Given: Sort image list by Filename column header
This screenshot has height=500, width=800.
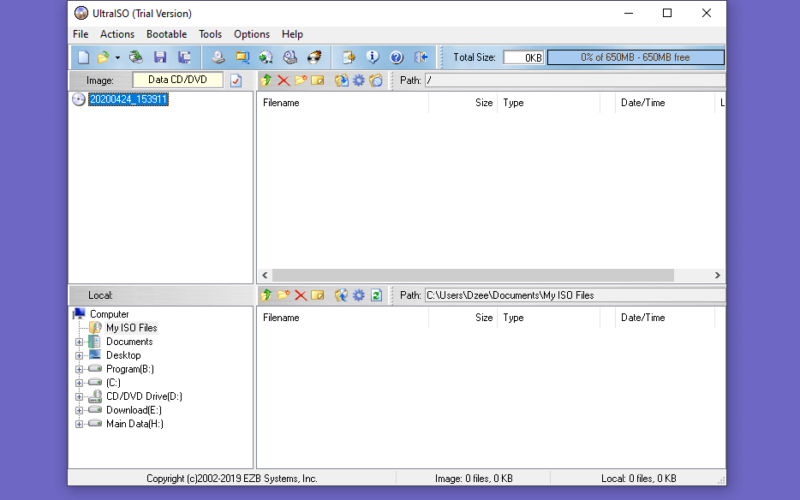Looking at the screenshot, I should tap(343, 103).
